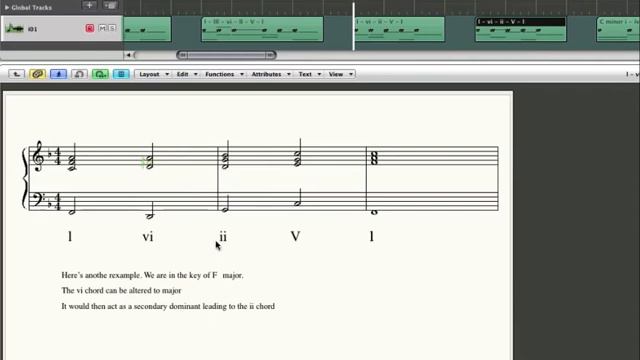The height and width of the screenshot is (360, 640).
Task: Open the Text menu
Action: (309, 74)
